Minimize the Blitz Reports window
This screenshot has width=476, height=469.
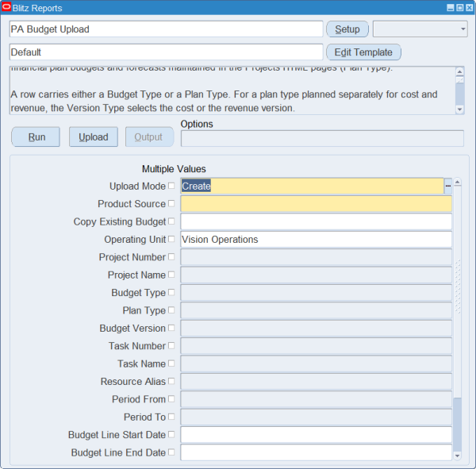[x=451, y=8]
